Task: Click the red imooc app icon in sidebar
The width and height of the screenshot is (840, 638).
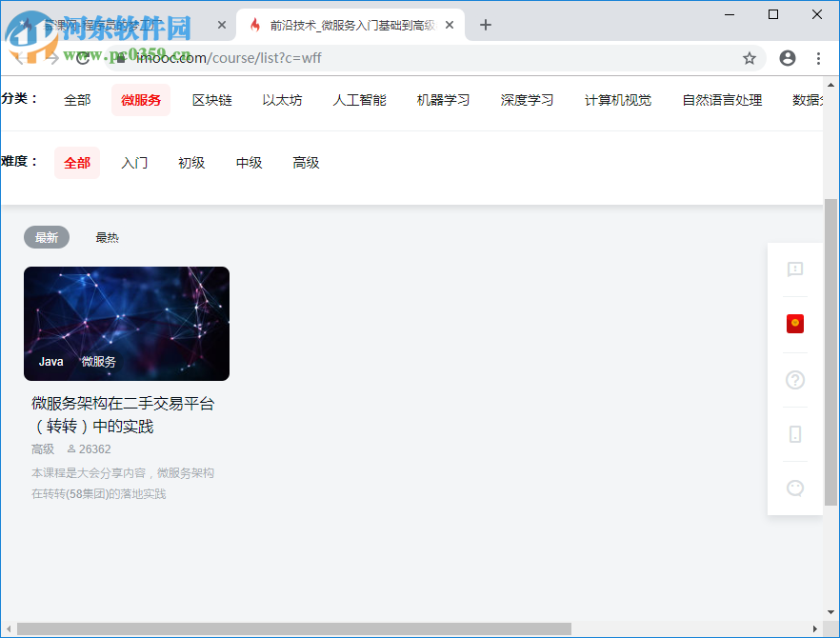Action: pos(794,324)
